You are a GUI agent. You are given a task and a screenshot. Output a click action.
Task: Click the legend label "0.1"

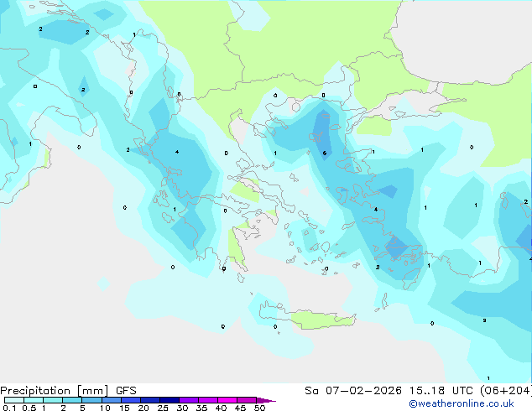(x=9, y=408)
